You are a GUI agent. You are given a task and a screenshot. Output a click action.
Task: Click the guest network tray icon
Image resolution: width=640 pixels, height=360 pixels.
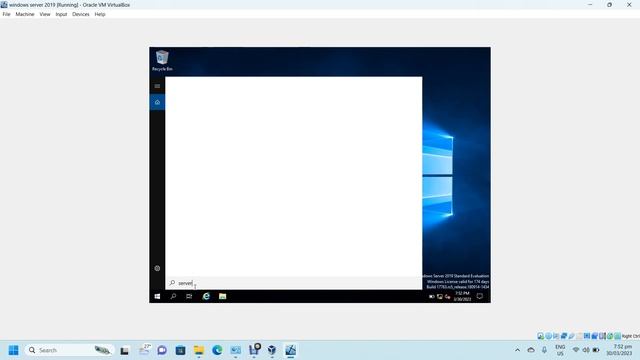point(440,297)
